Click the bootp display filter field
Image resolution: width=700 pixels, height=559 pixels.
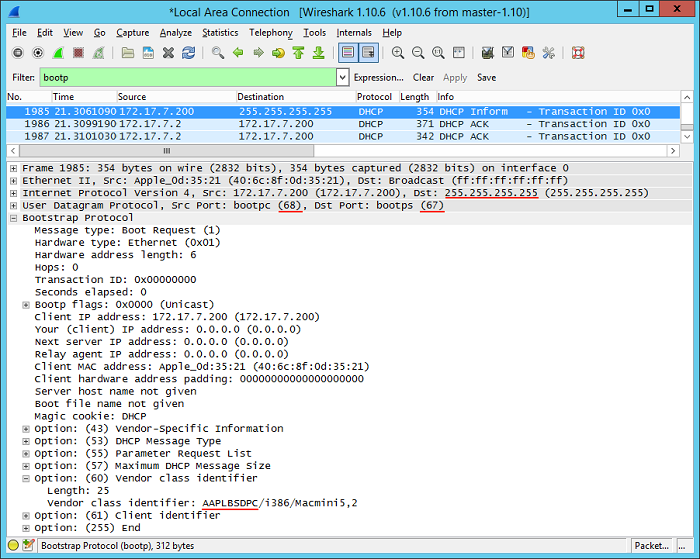188,77
